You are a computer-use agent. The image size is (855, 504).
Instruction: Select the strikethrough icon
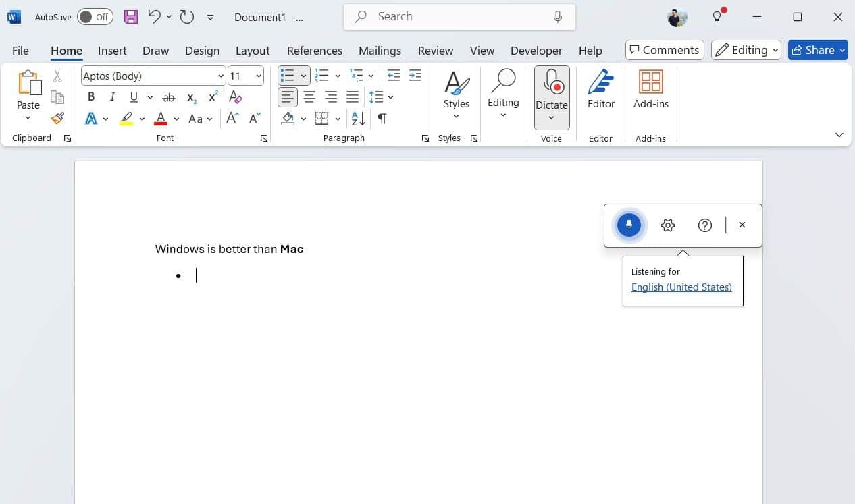(168, 96)
